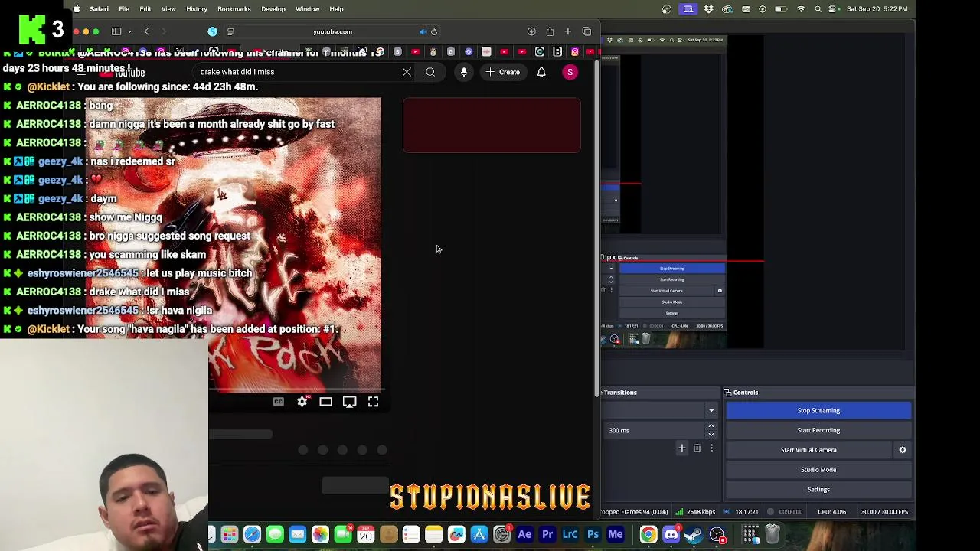
Task: Expand the sidebar tab group dropdown arrow
Action: [129, 31]
